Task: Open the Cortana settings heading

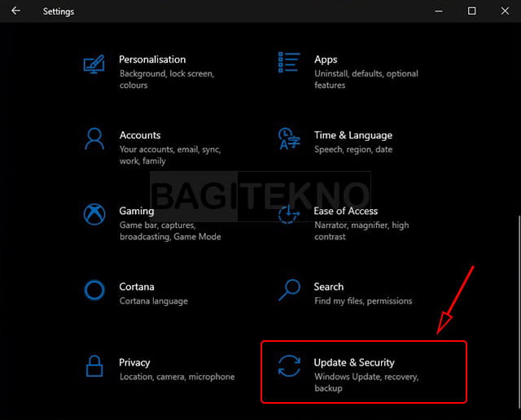Action: click(x=137, y=287)
